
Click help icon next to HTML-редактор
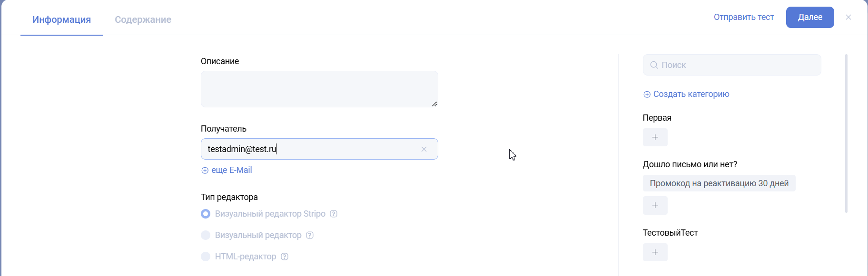tap(285, 257)
